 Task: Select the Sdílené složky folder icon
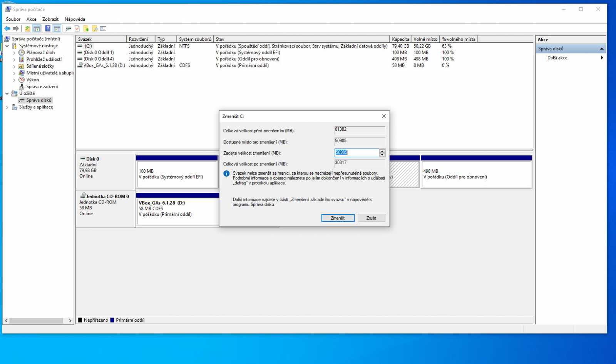click(22, 66)
